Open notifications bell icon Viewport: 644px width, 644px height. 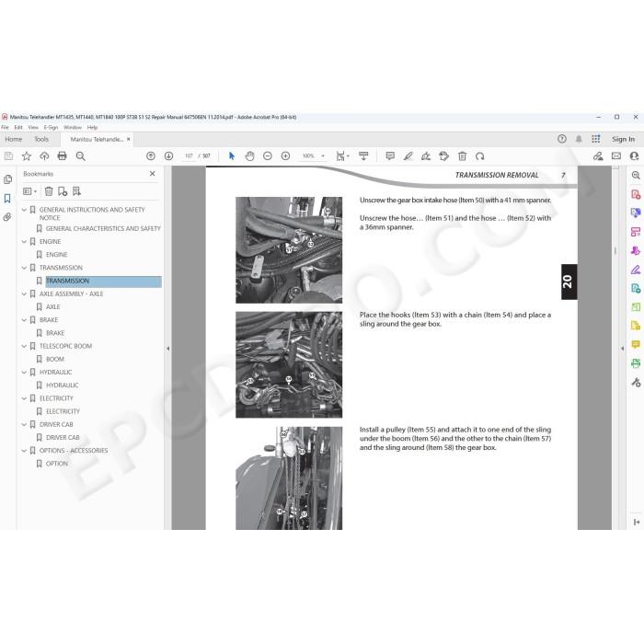579,139
